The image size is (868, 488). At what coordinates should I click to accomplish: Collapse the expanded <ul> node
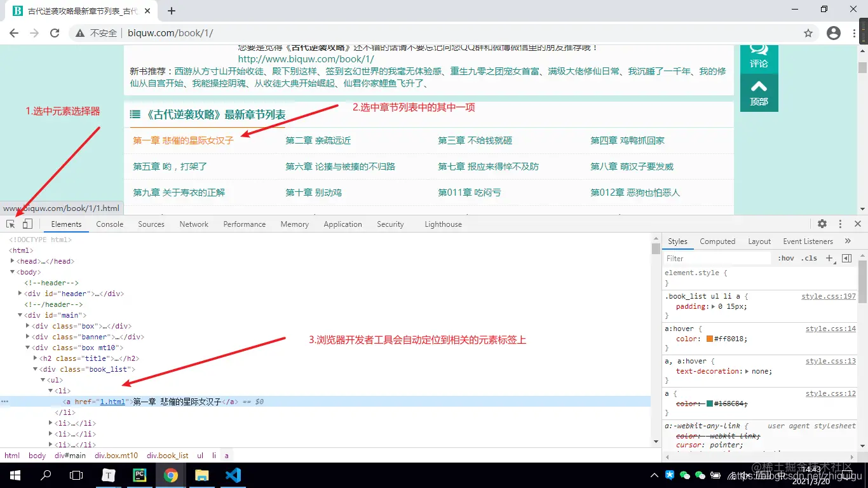(x=43, y=379)
